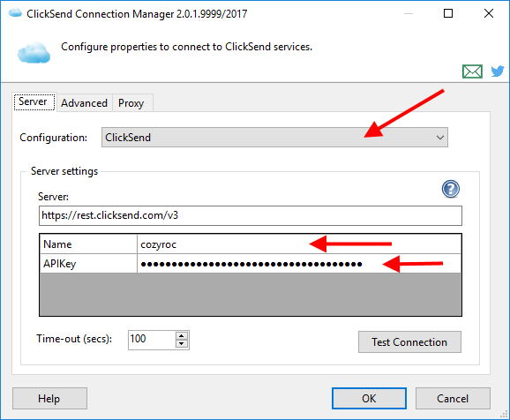The image size is (510, 420).
Task: Click the Test Connection button
Action: 409,342
